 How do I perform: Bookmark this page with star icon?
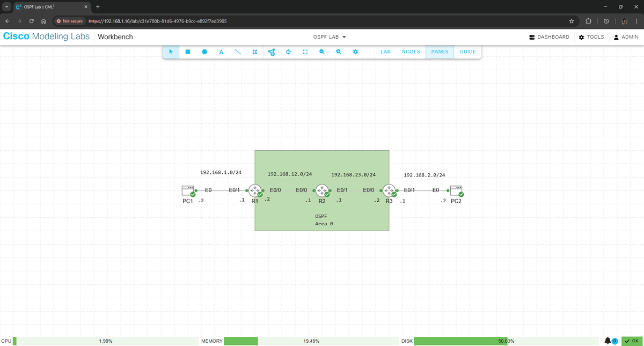pyautogui.click(x=572, y=21)
